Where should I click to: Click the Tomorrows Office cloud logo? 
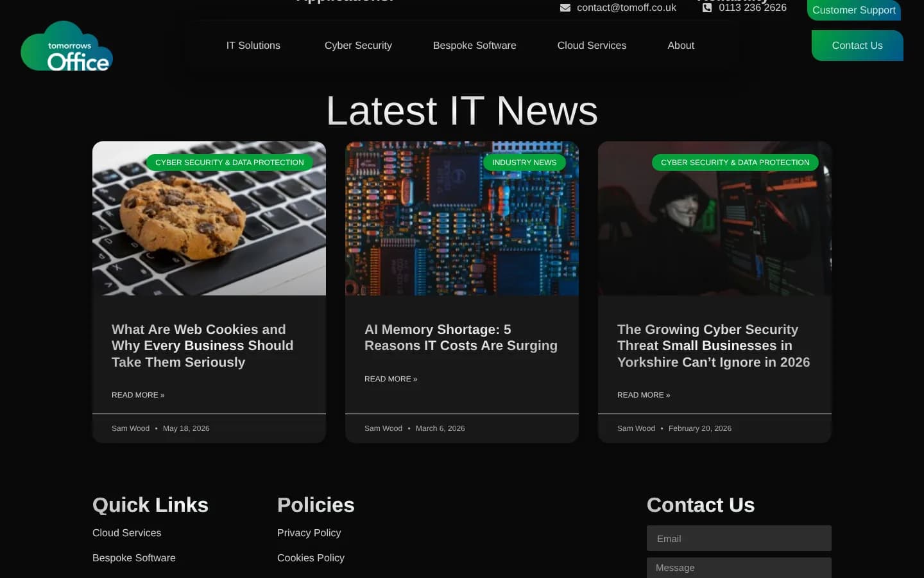point(67,46)
